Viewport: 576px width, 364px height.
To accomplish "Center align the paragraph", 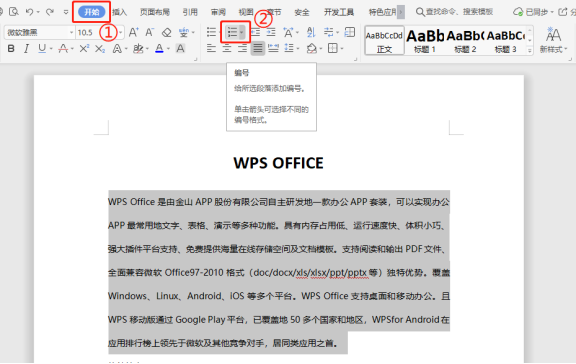I will [x=227, y=48].
